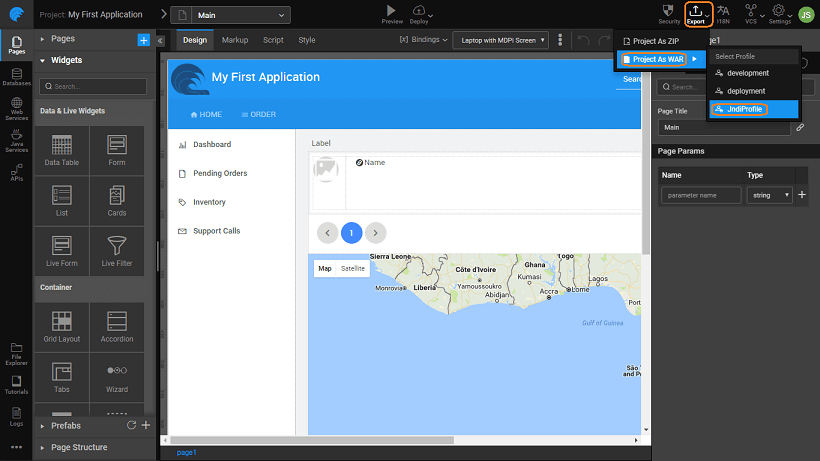Collapse the left widgets panel

[x=160, y=40]
